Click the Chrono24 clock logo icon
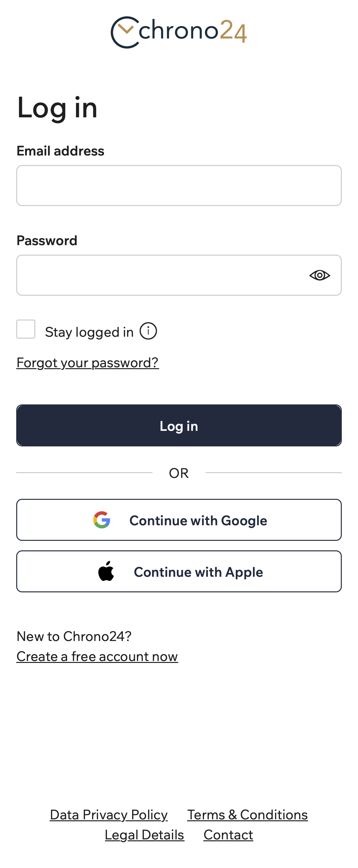This screenshot has height=868, width=358. coord(125,32)
